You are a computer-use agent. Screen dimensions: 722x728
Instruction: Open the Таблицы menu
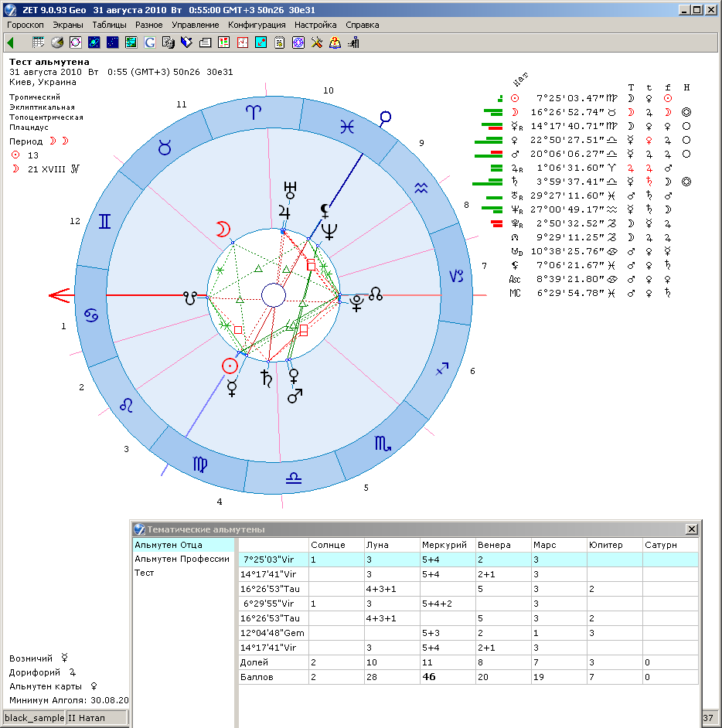pyautogui.click(x=109, y=25)
